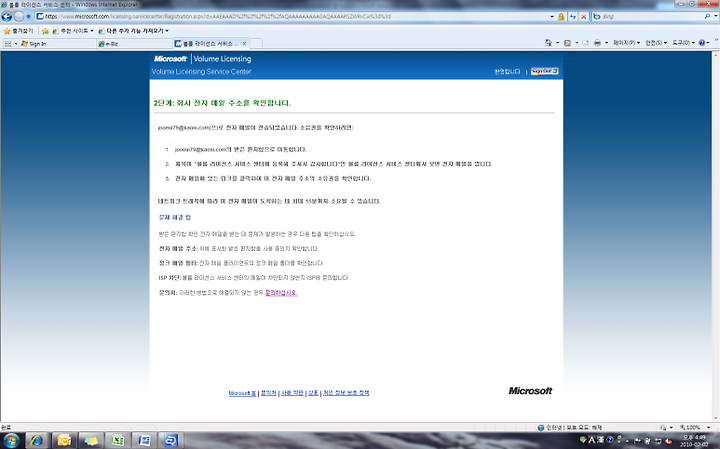Click the Sign Out button in header
This screenshot has height=449, width=720.
coord(545,71)
